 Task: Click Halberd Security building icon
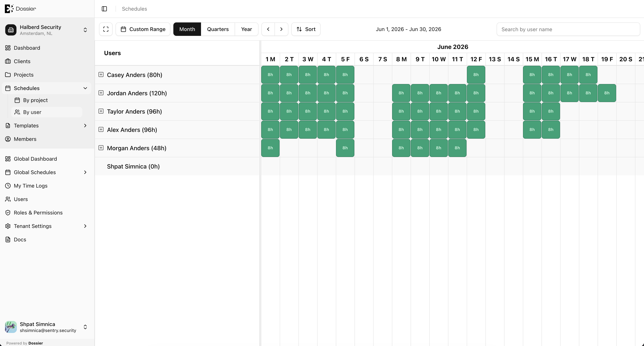pos(11,30)
